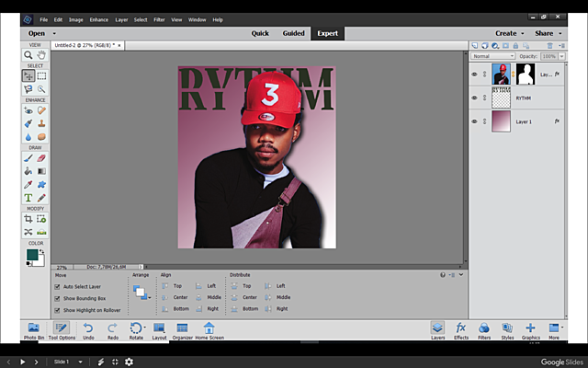Open the Filters panel
588x368 pixels.
tap(484, 331)
